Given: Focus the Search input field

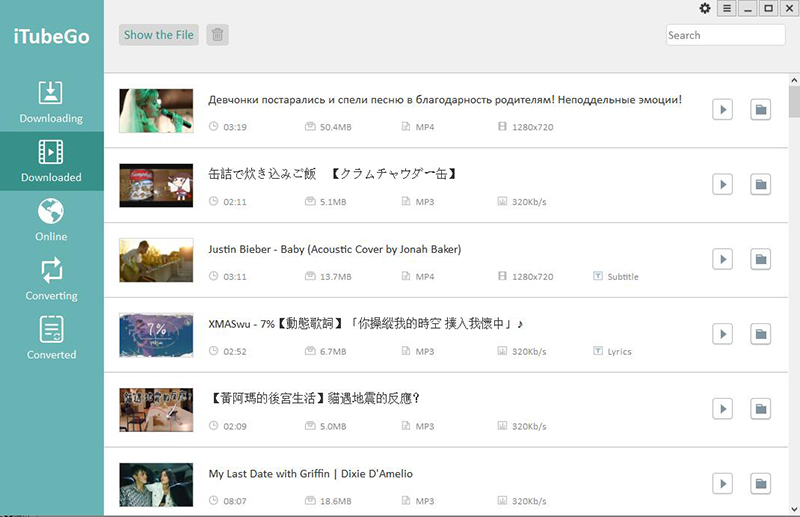Looking at the screenshot, I should (x=725, y=35).
